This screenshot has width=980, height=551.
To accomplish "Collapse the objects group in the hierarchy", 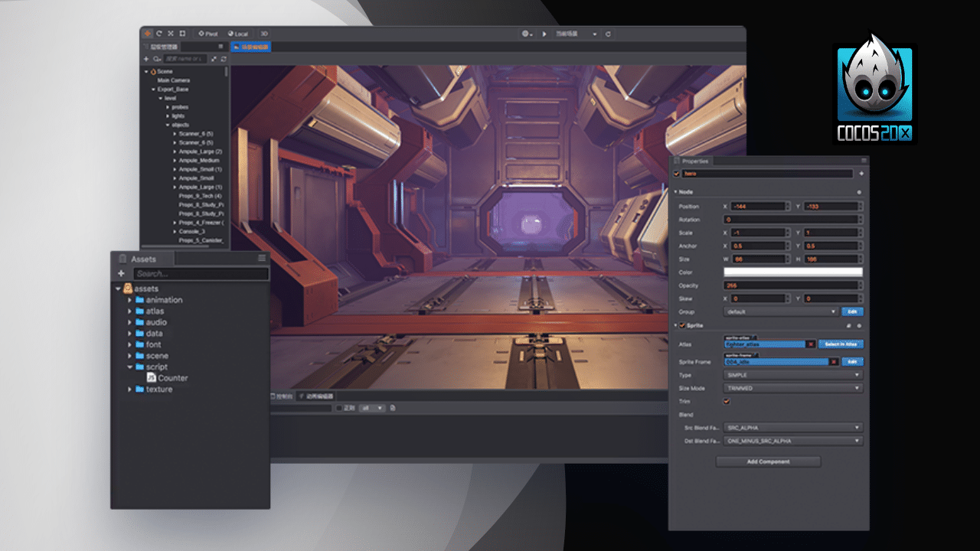I will [x=167, y=126].
